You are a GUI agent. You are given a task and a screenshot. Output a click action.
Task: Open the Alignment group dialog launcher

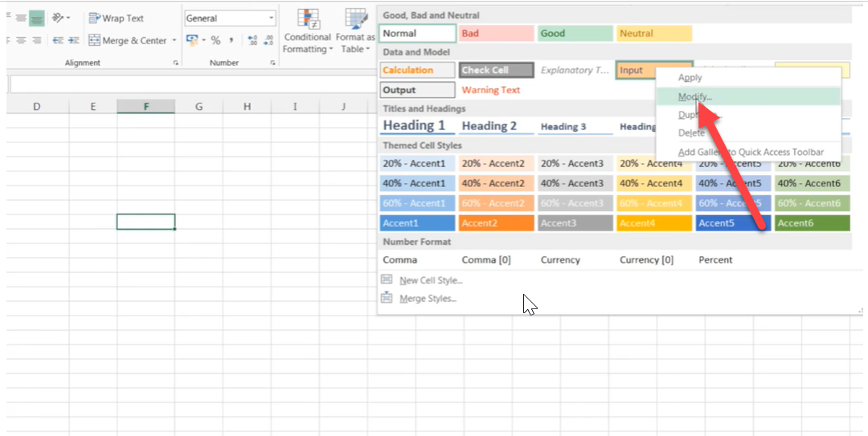pos(175,63)
